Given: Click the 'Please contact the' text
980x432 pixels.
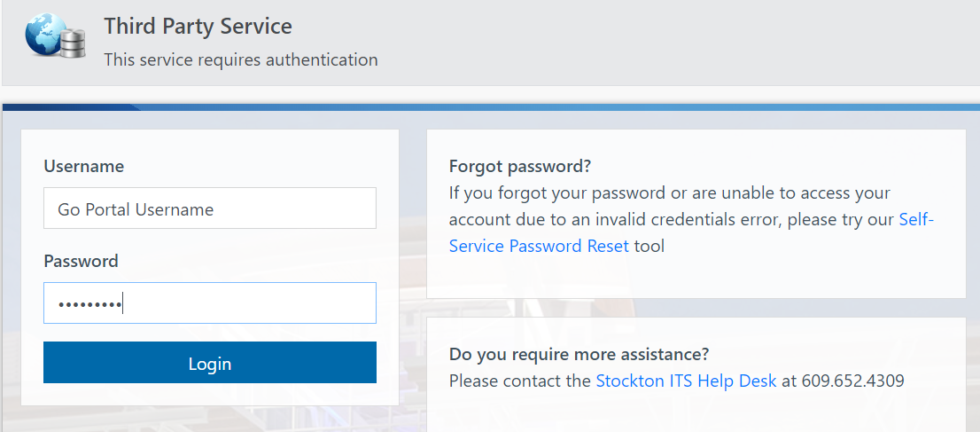Looking at the screenshot, I should click(520, 381).
